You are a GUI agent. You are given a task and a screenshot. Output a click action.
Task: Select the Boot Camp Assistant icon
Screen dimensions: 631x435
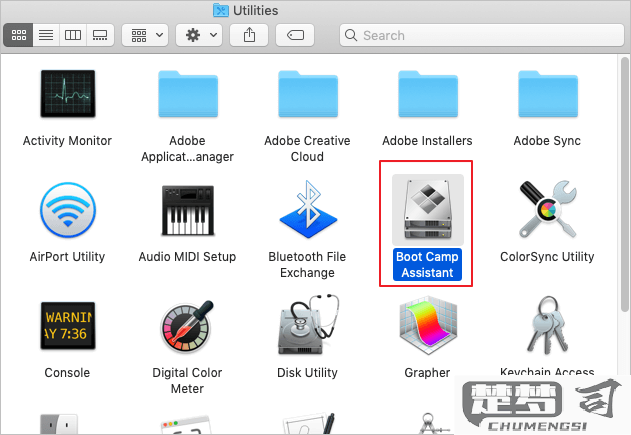point(428,209)
